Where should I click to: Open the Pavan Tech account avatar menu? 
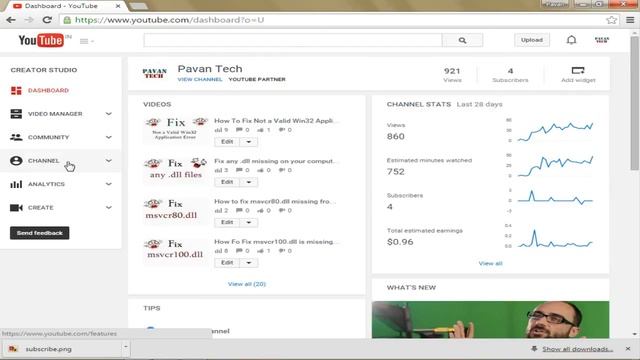pyautogui.click(x=602, y=40)
